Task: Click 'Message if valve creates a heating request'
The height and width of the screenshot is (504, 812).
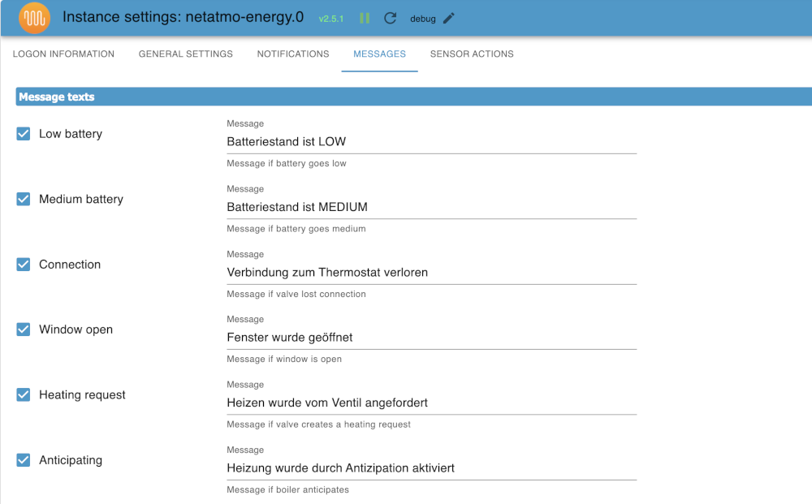Action: pos(318,424)
